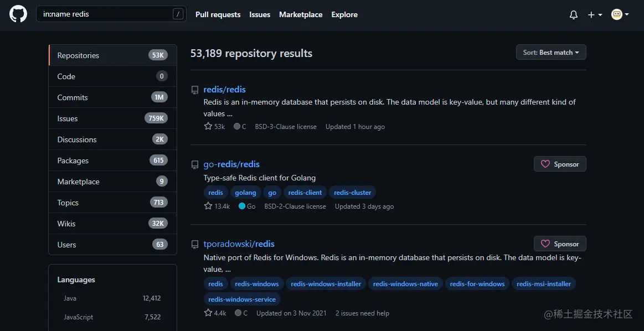Open the redis/redis repository

tap(224, 90)
